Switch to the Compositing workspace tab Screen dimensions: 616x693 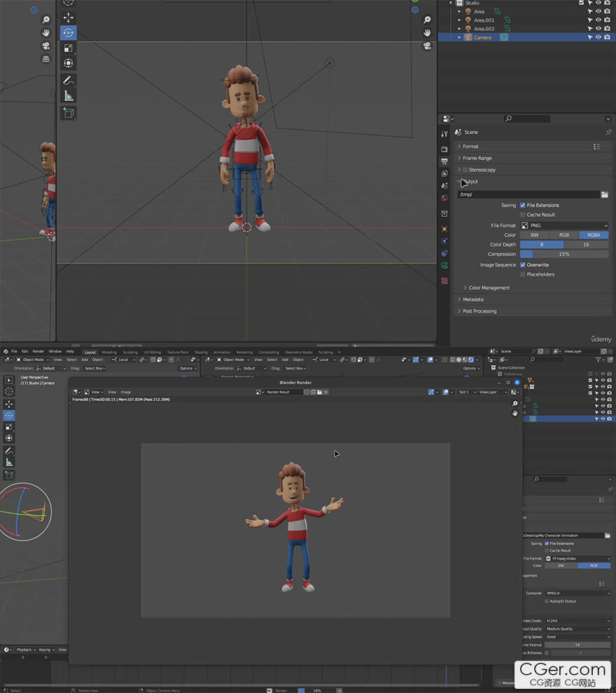pyautogui.click(x=269, y=352)
